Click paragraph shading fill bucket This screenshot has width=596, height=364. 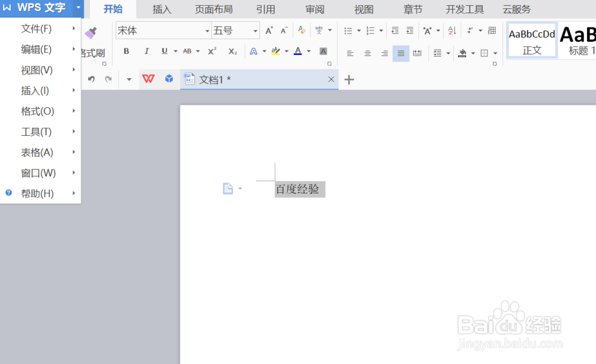(462, 53)
